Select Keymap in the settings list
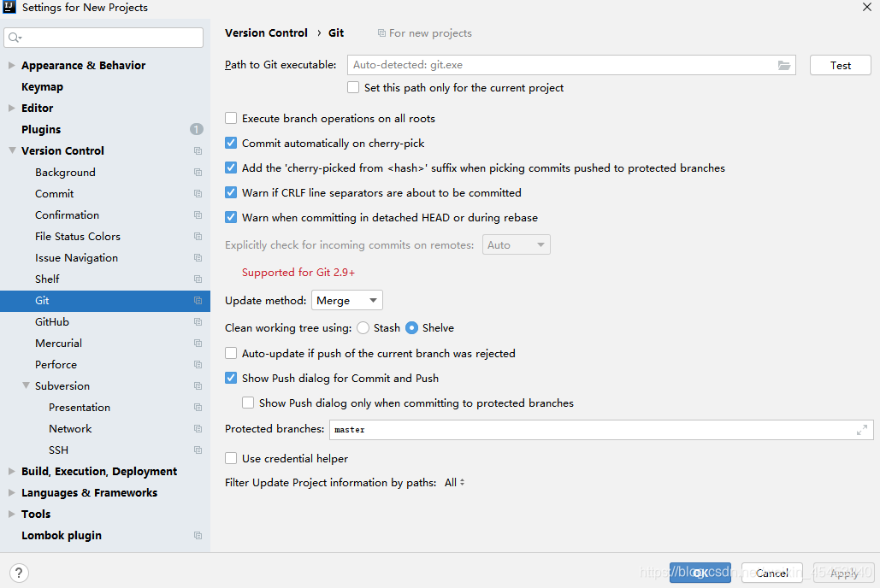The height and width of the screenshot is (588, 880). pos(42,87)
